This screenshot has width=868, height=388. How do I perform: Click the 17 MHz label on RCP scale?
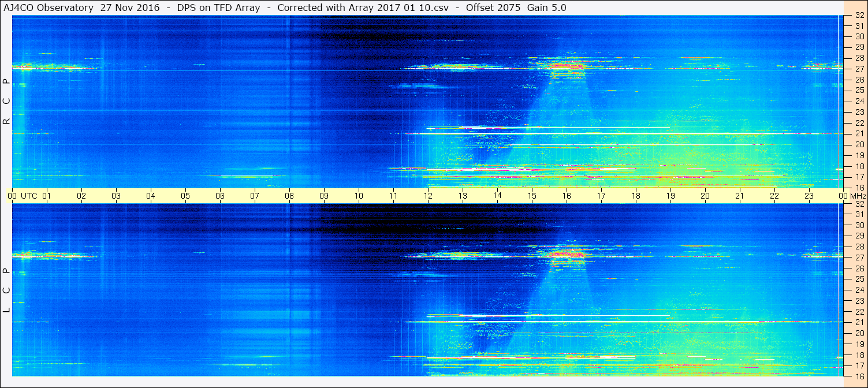859,177
